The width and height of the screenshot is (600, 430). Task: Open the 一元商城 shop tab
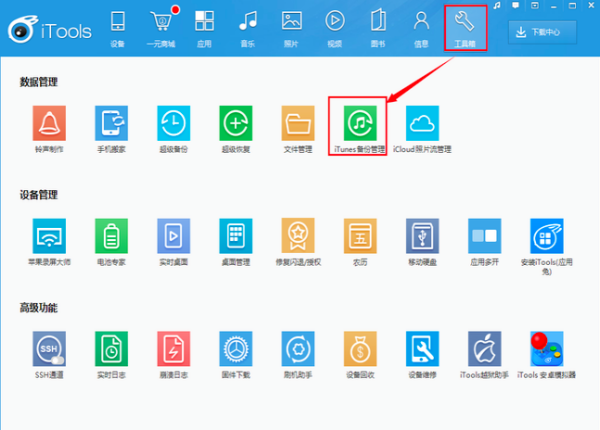coord(161,29)
